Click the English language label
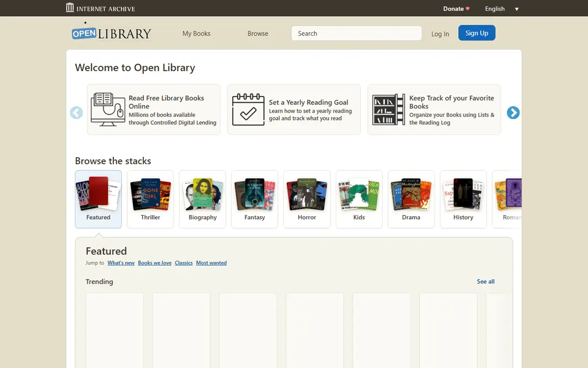 click(494, 9)
